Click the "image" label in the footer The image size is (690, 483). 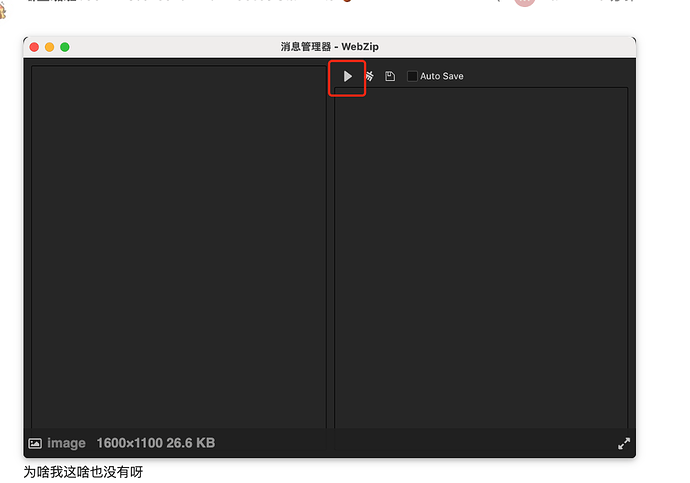tap(66, 443)
